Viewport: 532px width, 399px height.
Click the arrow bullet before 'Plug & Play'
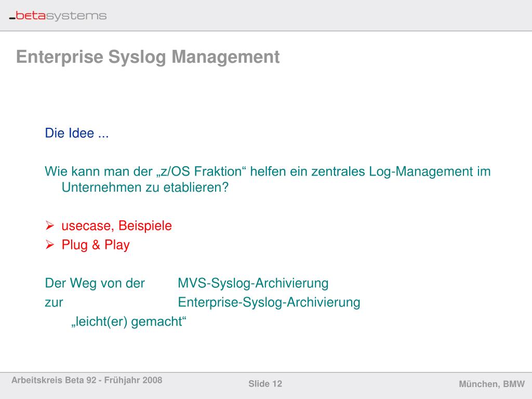pos(49,244)
